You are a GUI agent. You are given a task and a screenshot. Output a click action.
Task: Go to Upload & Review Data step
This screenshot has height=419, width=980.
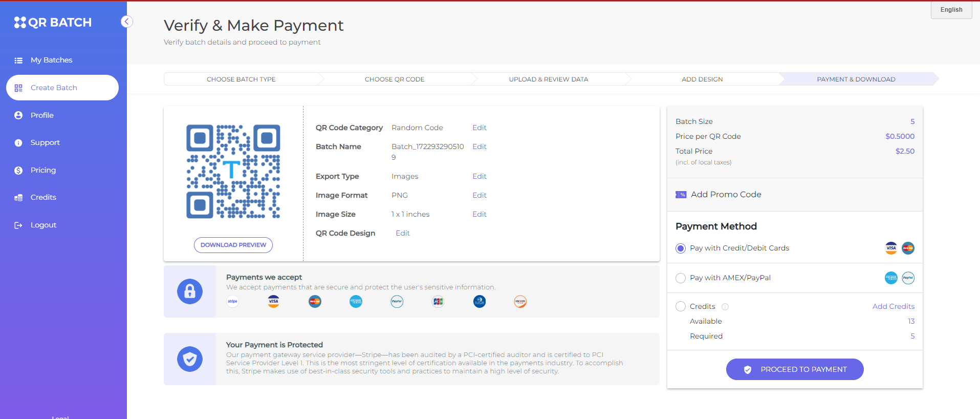pyautogui.click(x=549, y=79)
